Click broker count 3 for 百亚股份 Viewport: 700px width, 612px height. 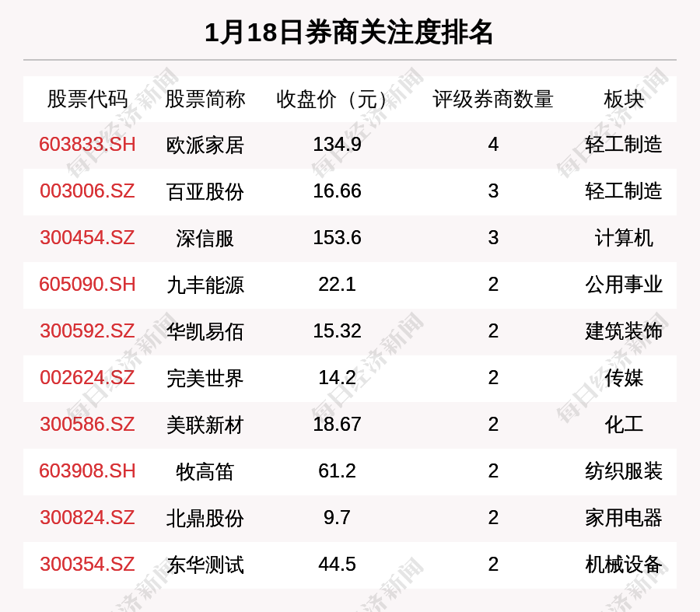coord(493,191)
